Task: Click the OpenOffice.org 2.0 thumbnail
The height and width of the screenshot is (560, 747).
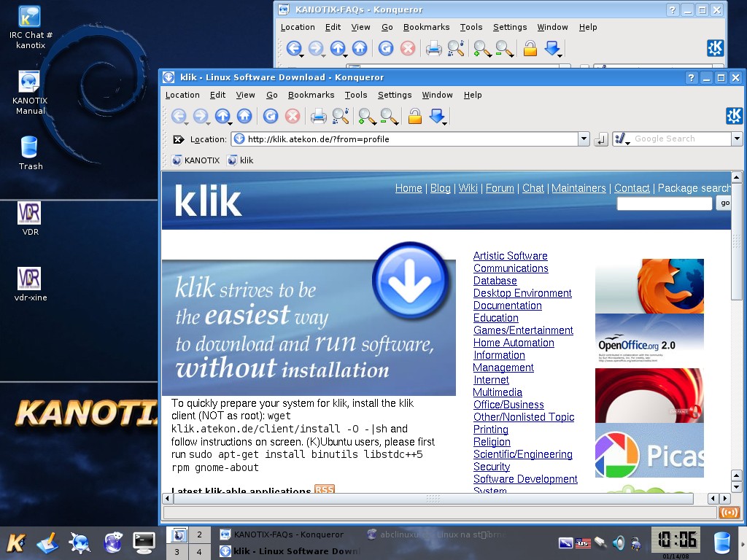Action: point(649,341)
